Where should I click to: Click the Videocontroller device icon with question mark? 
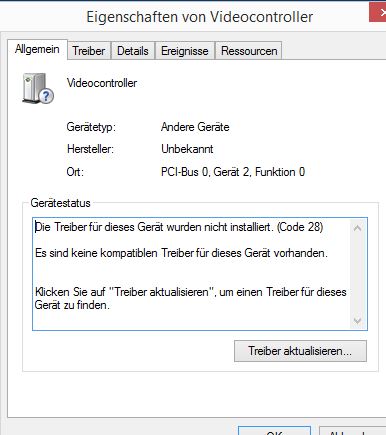pos(38,88)
